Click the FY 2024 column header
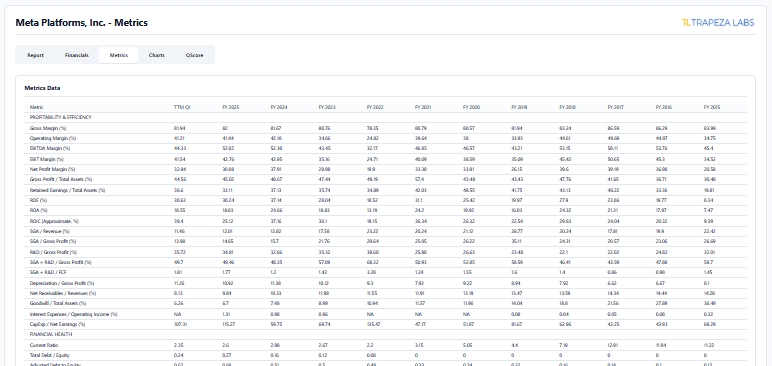Image resolution: width=772 pixels, height=366 pixels. coord(279,107)
